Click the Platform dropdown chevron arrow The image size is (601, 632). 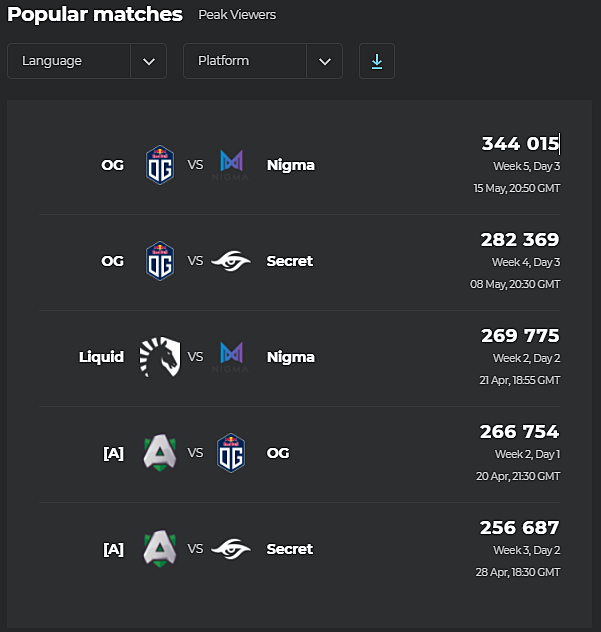325,61
